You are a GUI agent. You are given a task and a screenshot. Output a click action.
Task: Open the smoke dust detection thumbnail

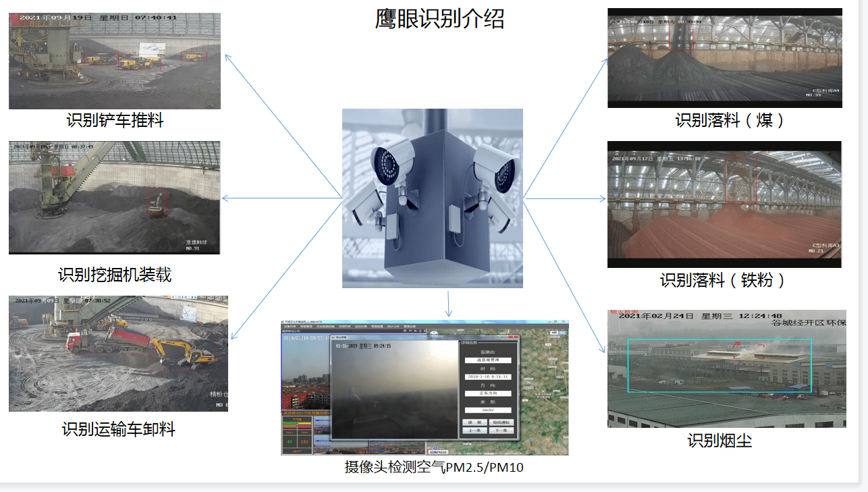click(726, 368)
